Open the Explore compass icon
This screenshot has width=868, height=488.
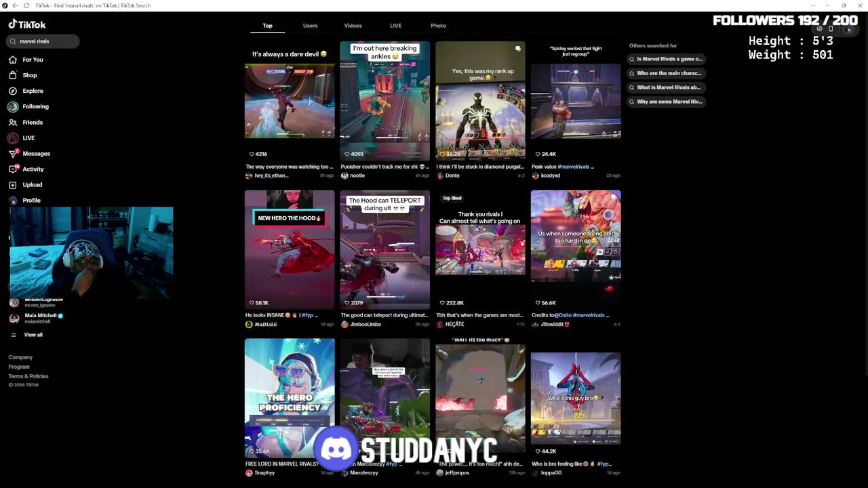(x=13, y=91)
